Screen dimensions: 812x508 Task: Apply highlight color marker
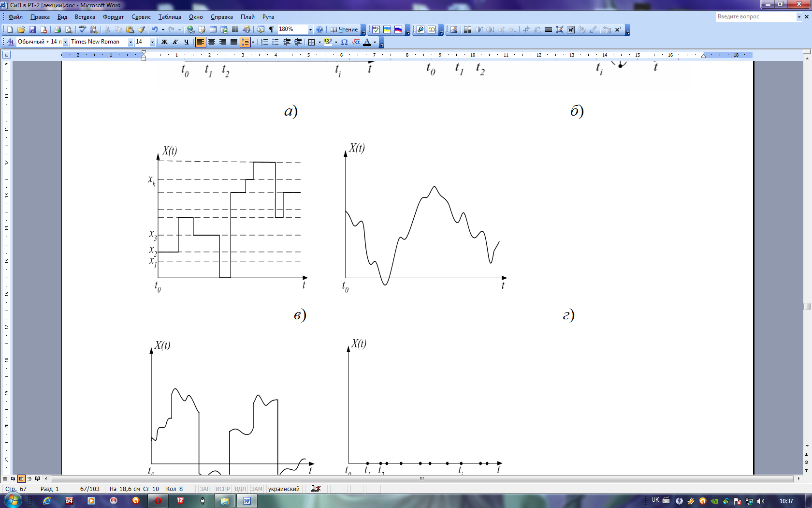[328, 42]
